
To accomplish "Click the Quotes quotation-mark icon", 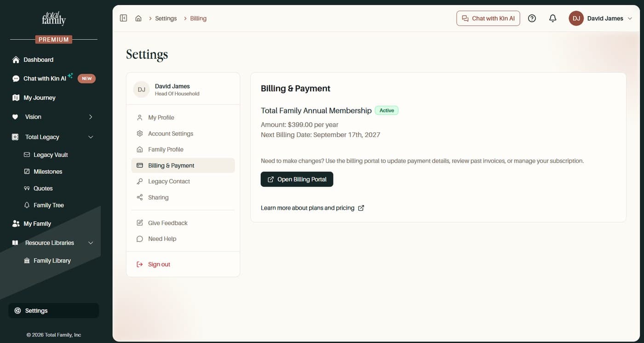I will (27, 189).
